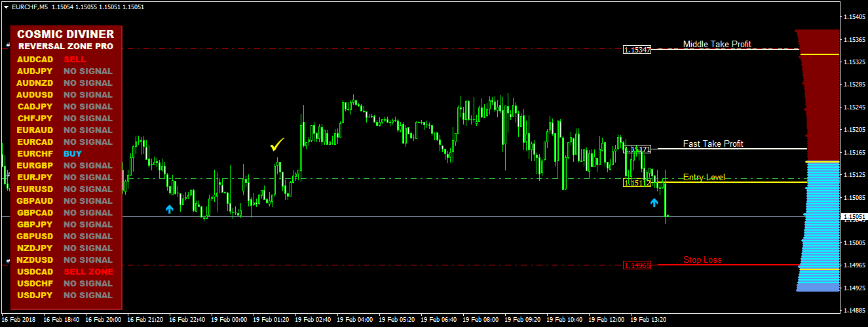Click the Stop Loss line text
Image resolution: width=868 pixels, height=327 pixels.
[702, 260]
